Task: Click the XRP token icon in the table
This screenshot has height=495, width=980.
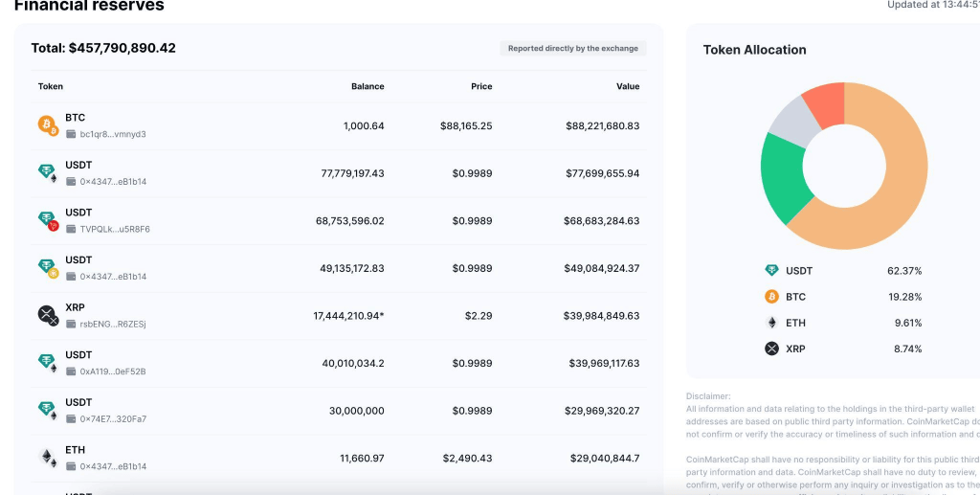Action: [x=48, y=315]
